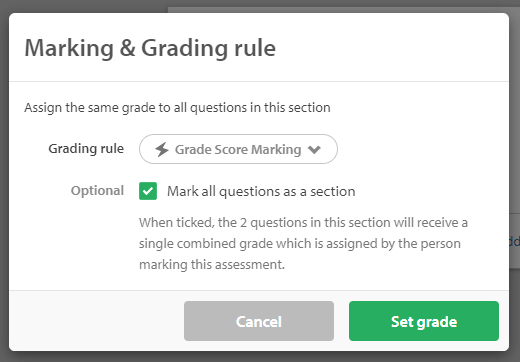The image size is (520, 362).
Task: Click the 'When ticked, the 2 questions' help line
Action: click(x=303, y=222)
